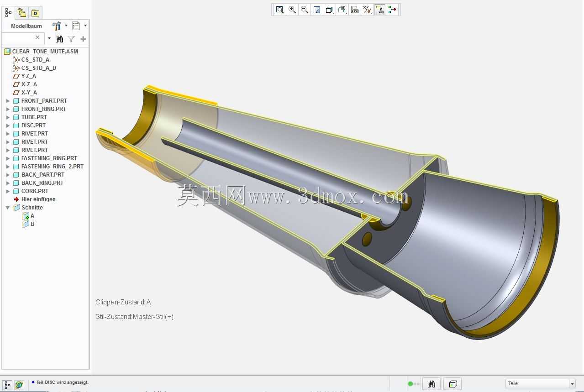Select cross section A under Schnitte
The height and width of the screenshot is (392, 584).
click(x=32, y=216)
